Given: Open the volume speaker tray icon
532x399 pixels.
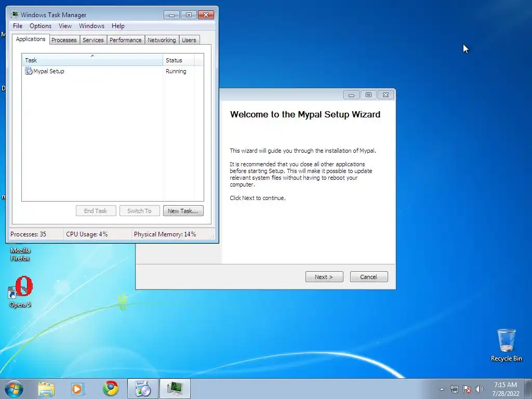Looking at the screenshot, I should click(x=479, y=389).
